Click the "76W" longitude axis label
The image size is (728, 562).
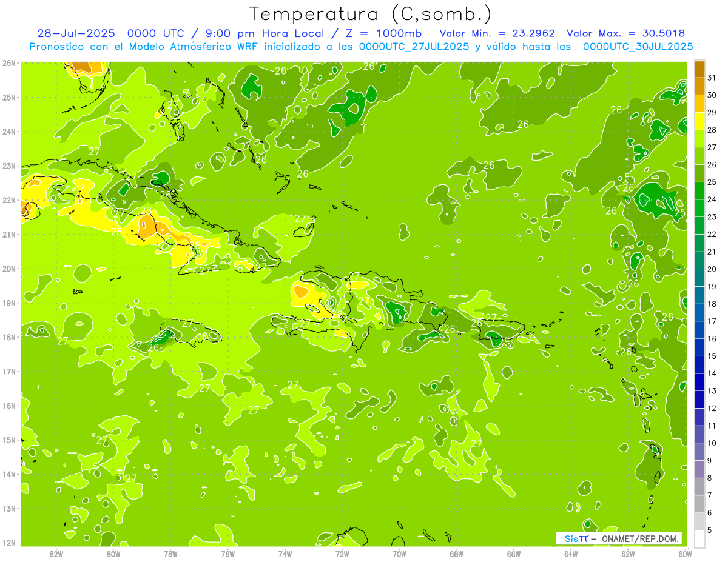point(228,554)
